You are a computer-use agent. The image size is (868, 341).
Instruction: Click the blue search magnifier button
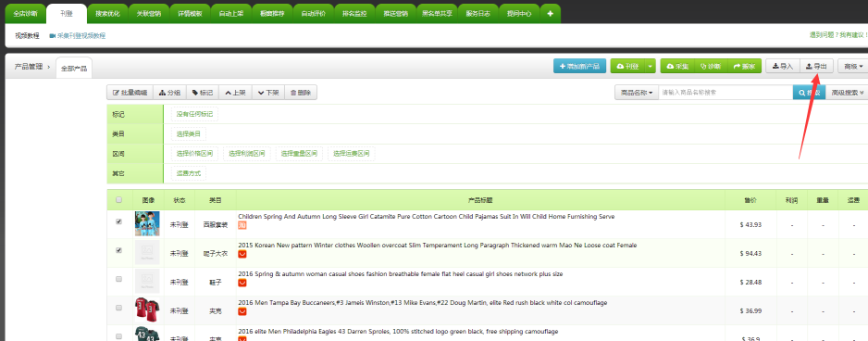click(x=809, y=93)
